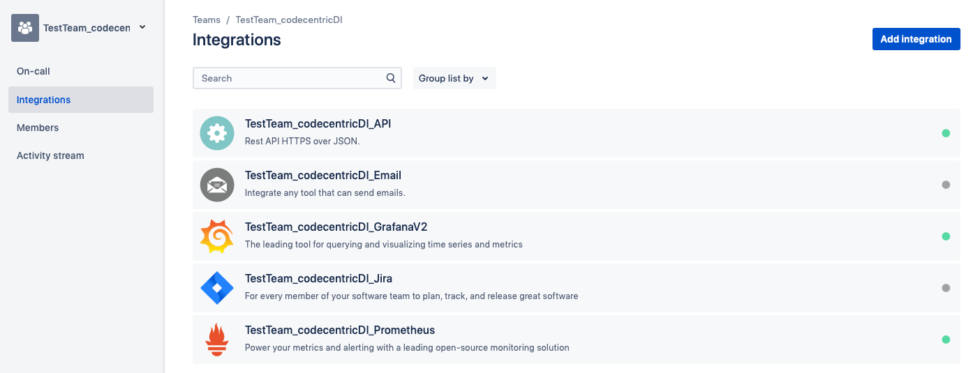Click the envelope icon for Email integration
980x373 pixels.
217,185
